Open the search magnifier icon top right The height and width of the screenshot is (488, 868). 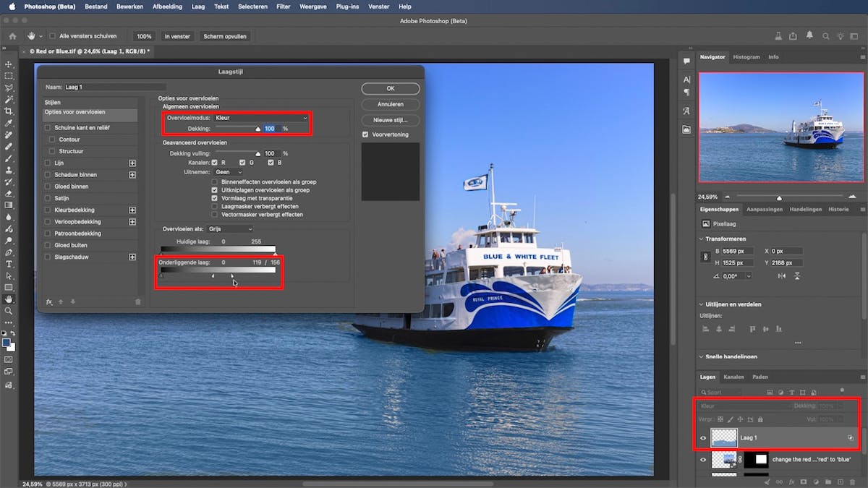[825, 35]
